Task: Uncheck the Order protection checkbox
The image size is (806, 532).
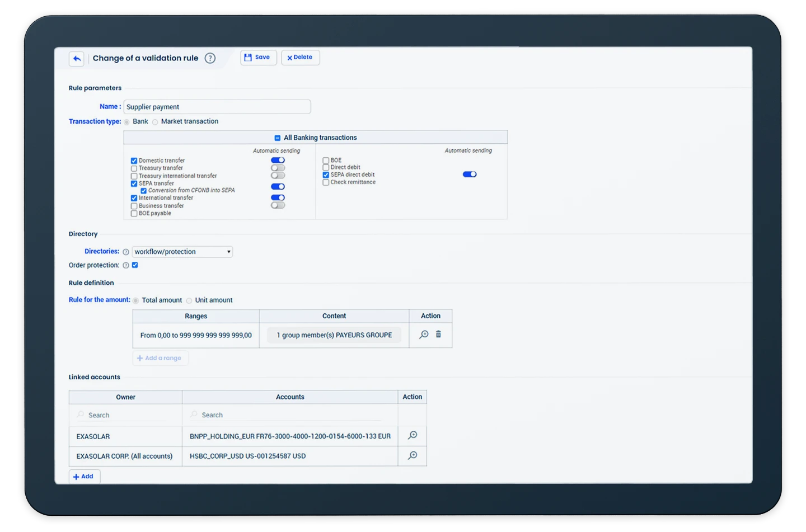Action: [x=135, y=265]
